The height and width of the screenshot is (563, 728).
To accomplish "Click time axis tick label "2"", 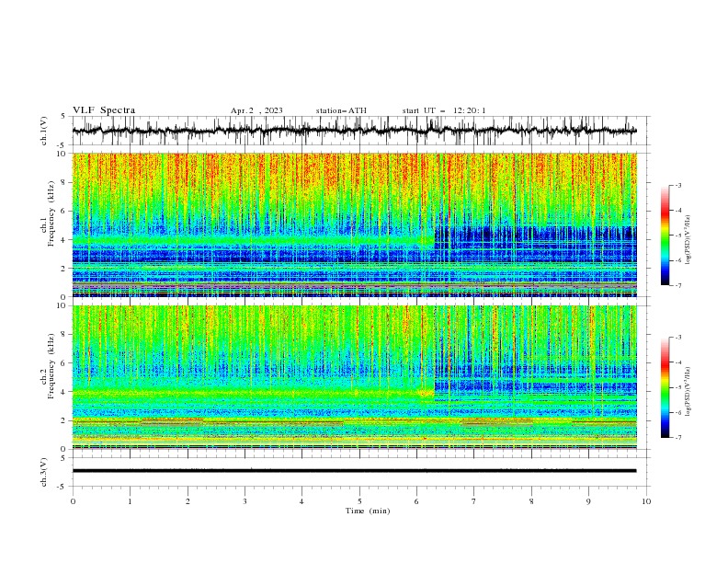I will point(188,501).
